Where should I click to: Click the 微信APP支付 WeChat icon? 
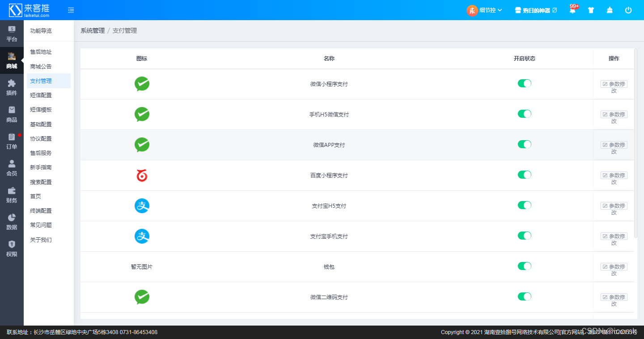pos(142,145)
